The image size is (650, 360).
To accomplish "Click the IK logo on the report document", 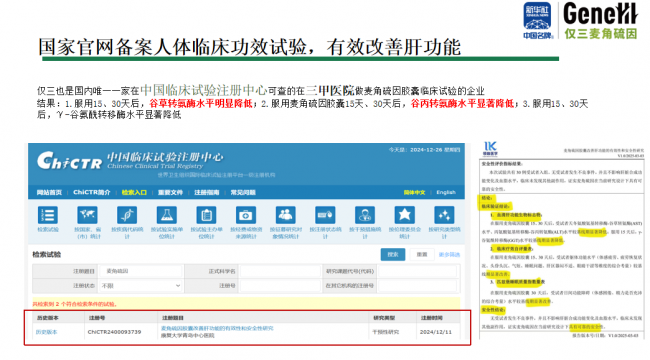I will coord(490,148).
